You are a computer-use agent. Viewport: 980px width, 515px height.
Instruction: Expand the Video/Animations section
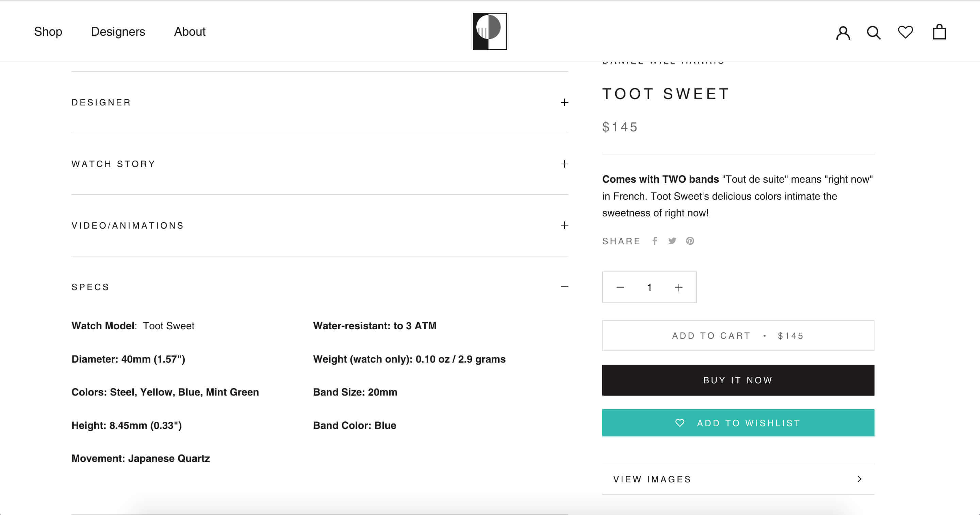(x=564, y=225)
